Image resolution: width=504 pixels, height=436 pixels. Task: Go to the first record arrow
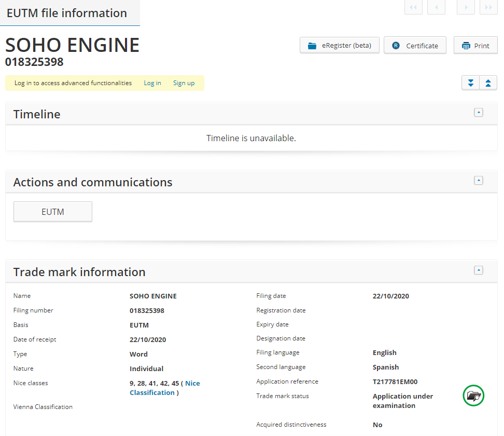point(413,7)
